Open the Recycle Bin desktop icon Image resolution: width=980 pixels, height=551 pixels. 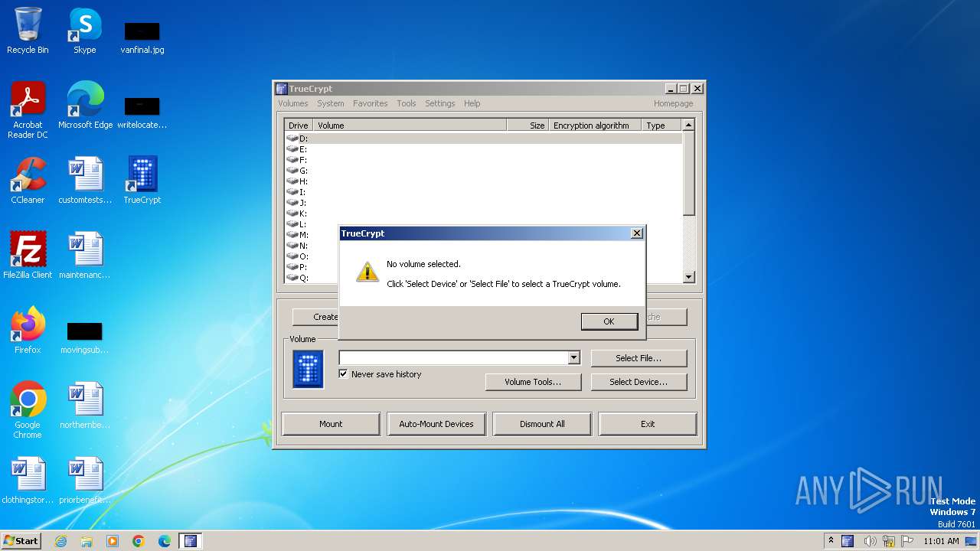(28, 31)
